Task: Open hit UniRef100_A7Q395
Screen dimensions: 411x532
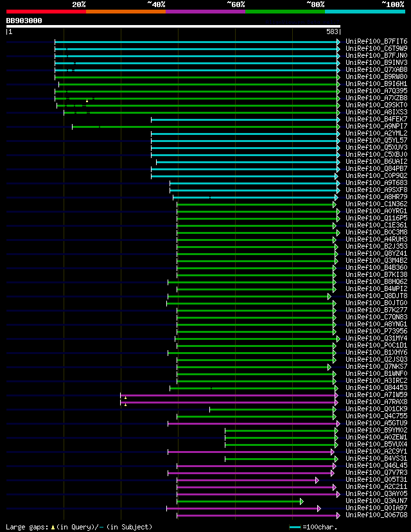Action: 376,91
